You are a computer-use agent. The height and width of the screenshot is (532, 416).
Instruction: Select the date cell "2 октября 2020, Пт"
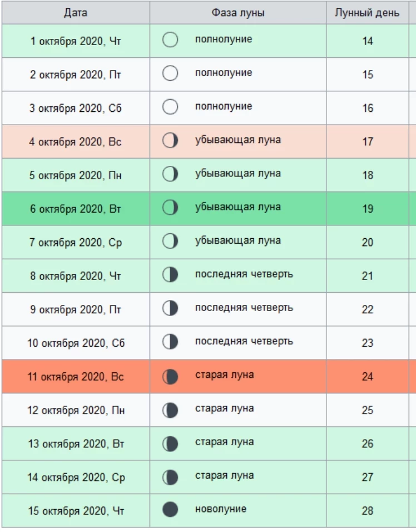tap(75, 75)
